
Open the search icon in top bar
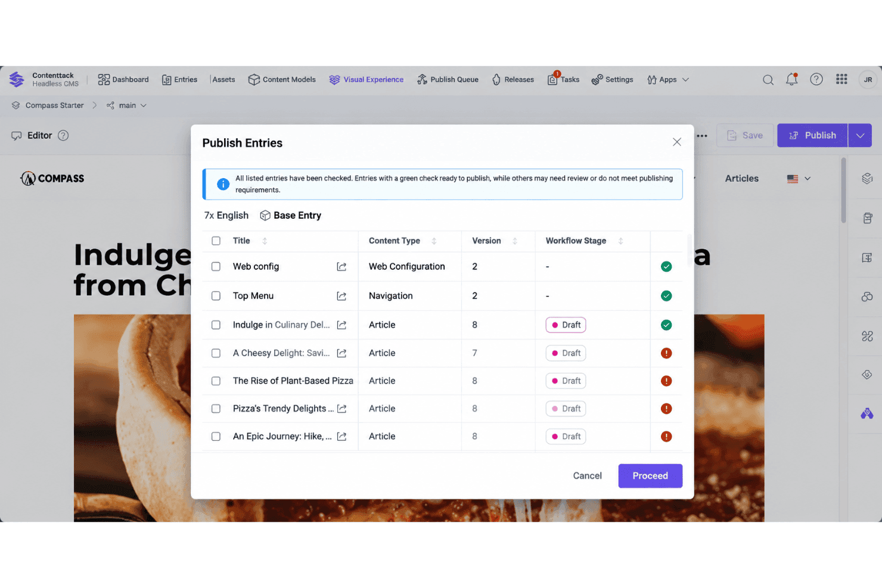tap(768, 80)
